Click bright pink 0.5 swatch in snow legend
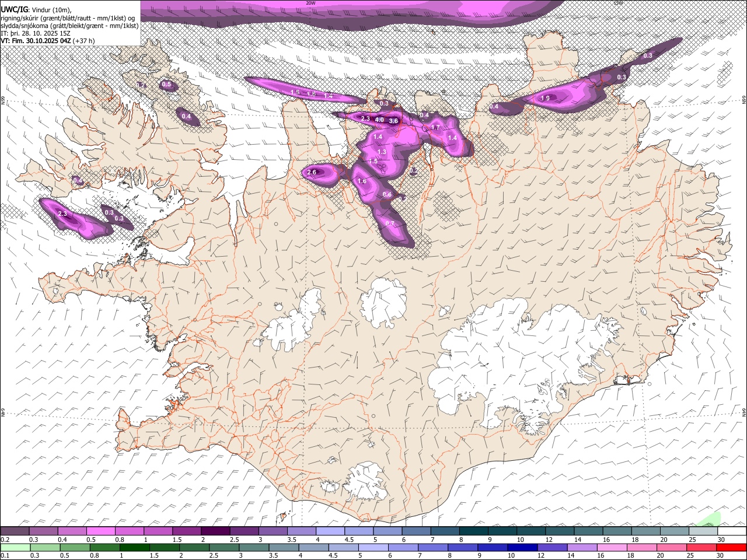Screen dimensions: 747x560 [100, 531]
